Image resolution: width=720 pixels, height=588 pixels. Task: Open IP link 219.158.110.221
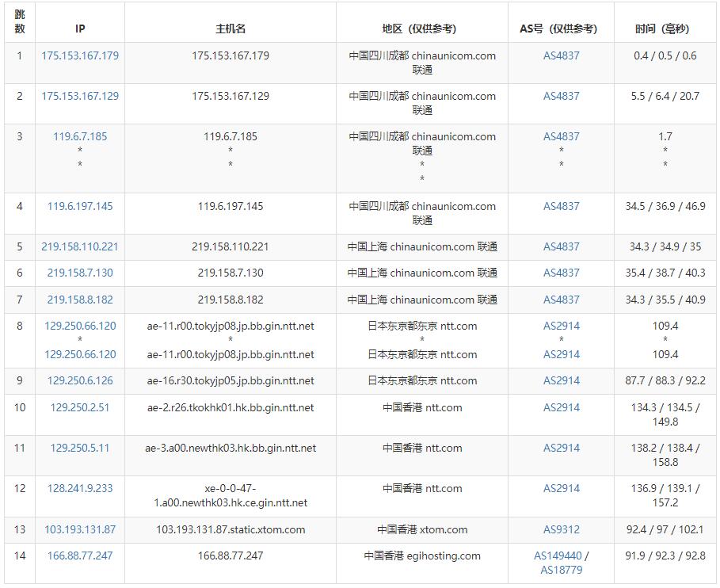tap(80, 246)
